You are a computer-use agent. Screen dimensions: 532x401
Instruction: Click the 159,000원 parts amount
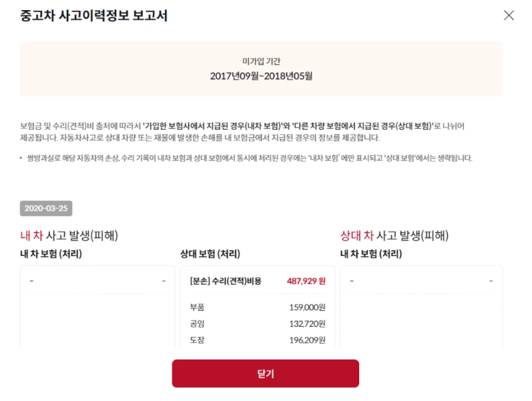[x=307, y=308]
